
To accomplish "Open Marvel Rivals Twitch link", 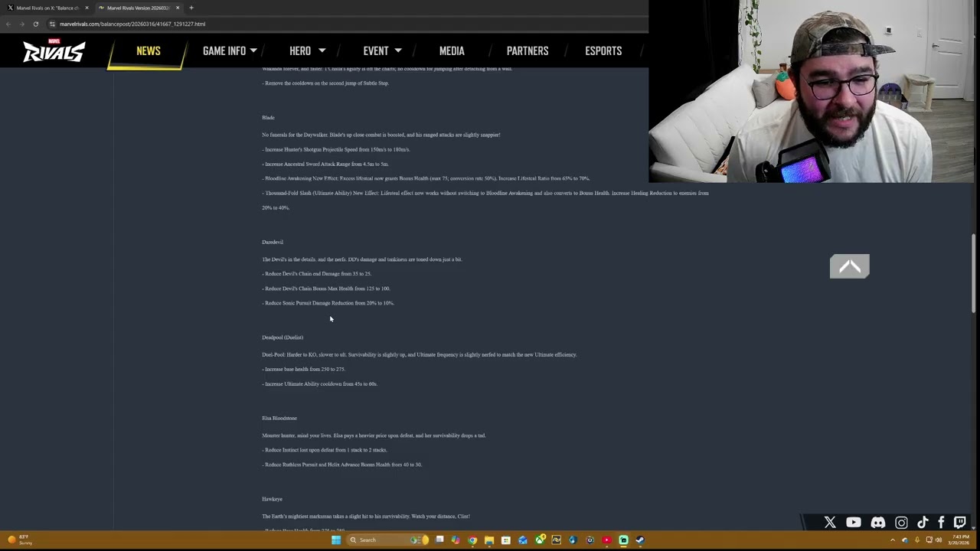I will coord(959,523).
